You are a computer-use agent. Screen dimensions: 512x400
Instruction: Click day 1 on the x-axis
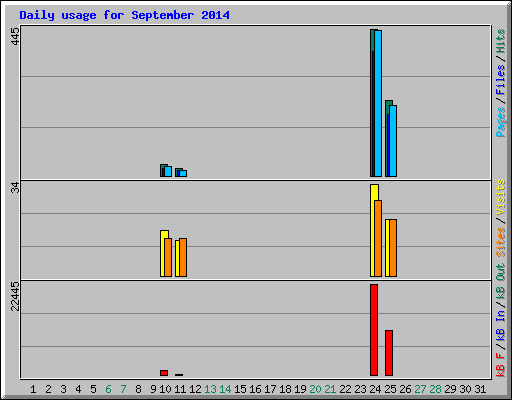click(33, 389)
